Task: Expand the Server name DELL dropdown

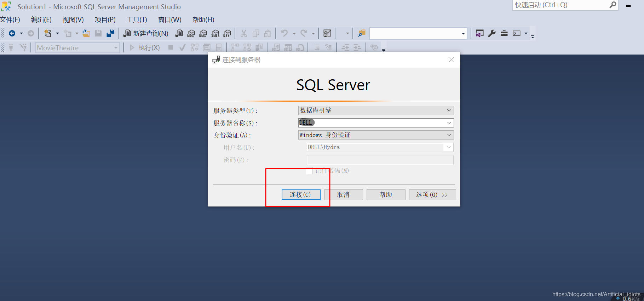Action: [x=449, y=123]
